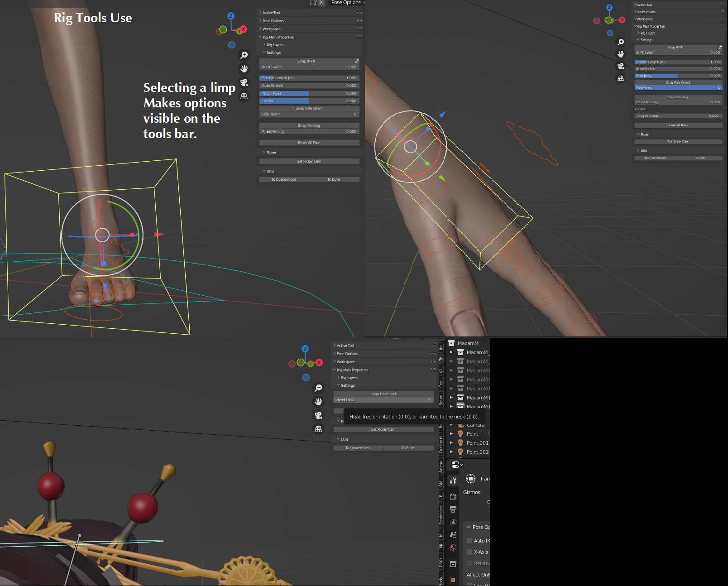Screen dimensions: 728x586
Task: Open the Tool properties tab with wrench icon
Action: pos(453,480)
